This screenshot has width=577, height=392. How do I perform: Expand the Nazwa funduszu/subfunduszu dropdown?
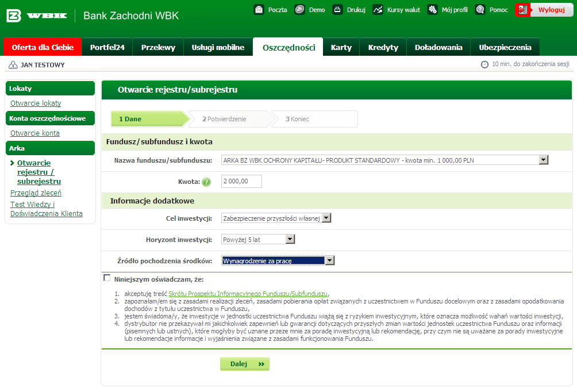[544, 160]
